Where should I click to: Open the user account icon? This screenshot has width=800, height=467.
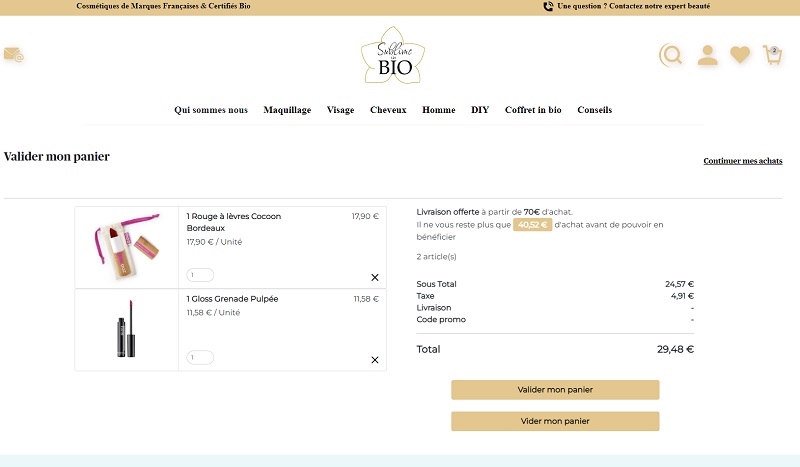708,55
